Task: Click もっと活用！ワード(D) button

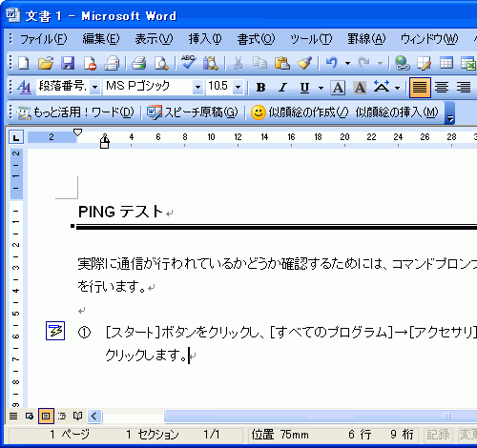Action: coord(75,112)
